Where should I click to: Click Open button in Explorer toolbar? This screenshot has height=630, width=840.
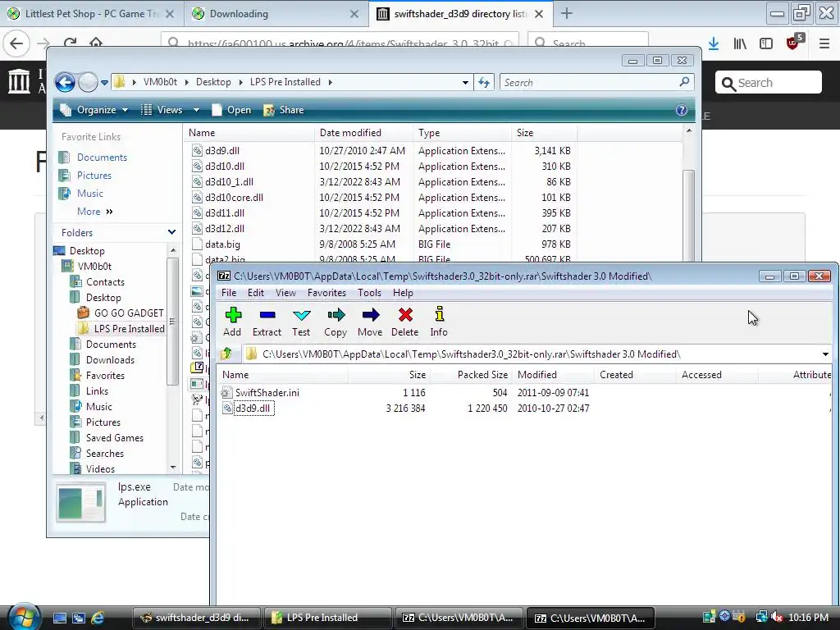231,110
